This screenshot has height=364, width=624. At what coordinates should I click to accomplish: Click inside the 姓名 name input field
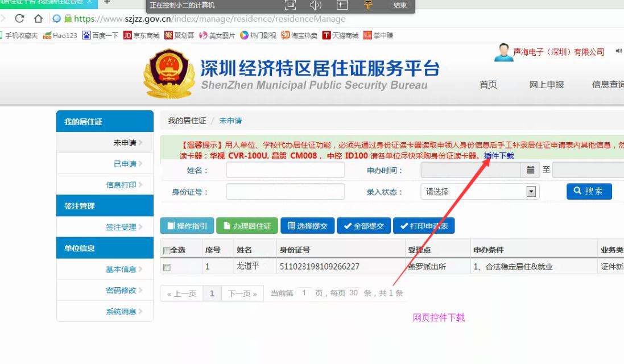284,169
